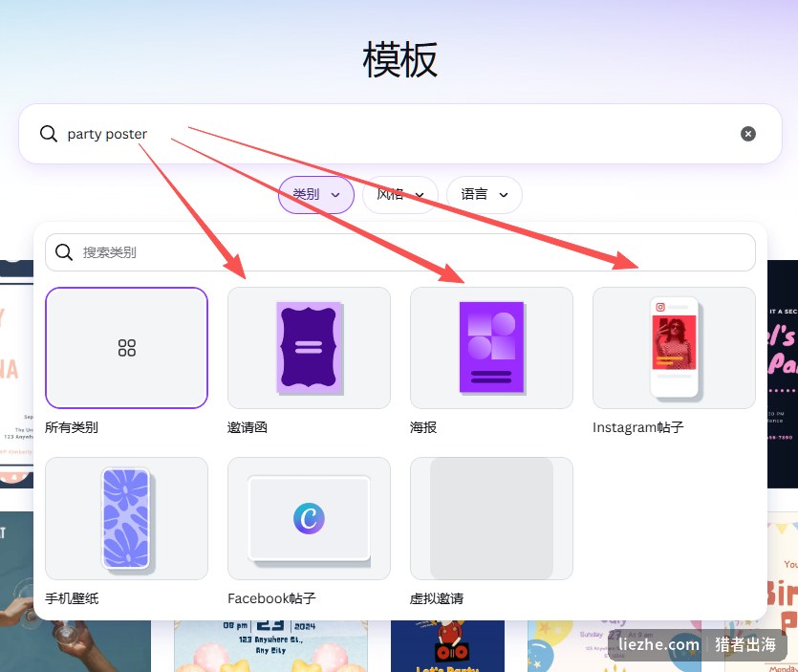Screen dimensions: 798x672
Task: Choose the 手机壁纸 phone wallpaper icon
Action: [x=127, y=518]
